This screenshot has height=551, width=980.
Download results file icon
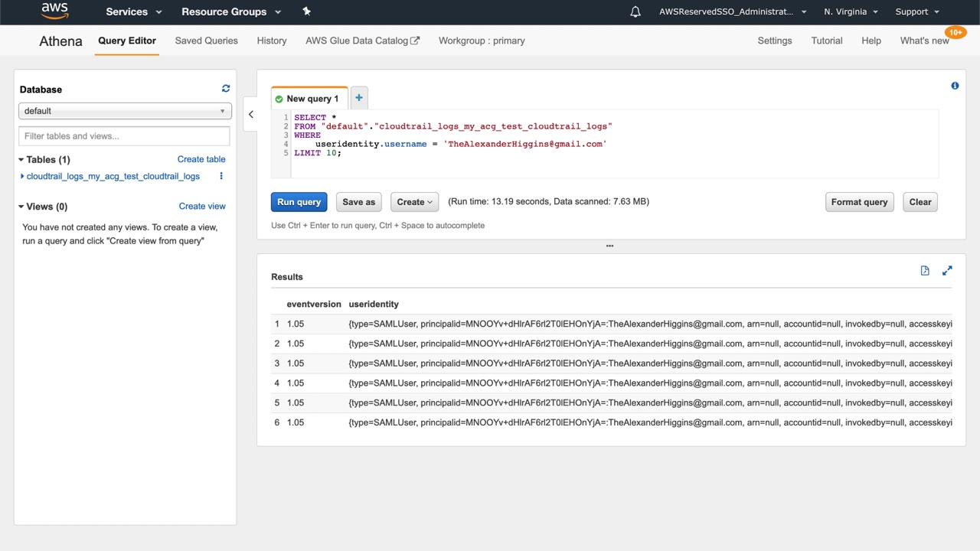(925, 271)
